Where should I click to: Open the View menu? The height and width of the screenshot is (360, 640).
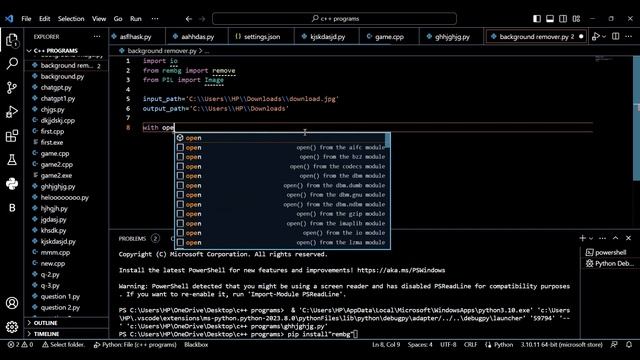[99, 19]
